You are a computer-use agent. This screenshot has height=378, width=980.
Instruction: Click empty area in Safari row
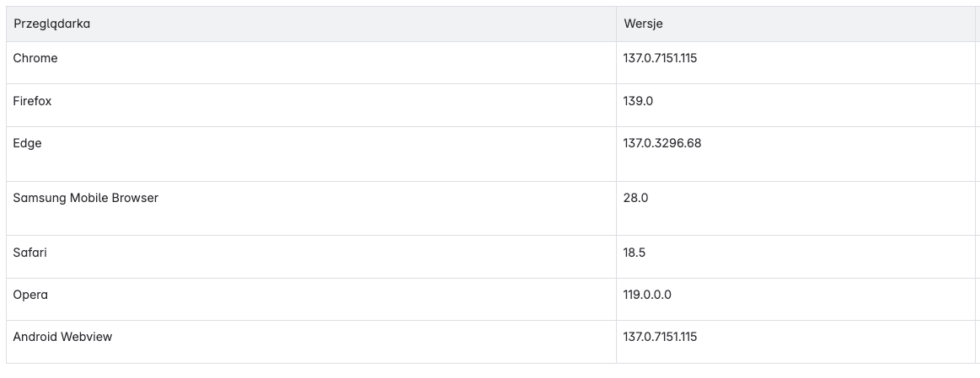[331, 257]
